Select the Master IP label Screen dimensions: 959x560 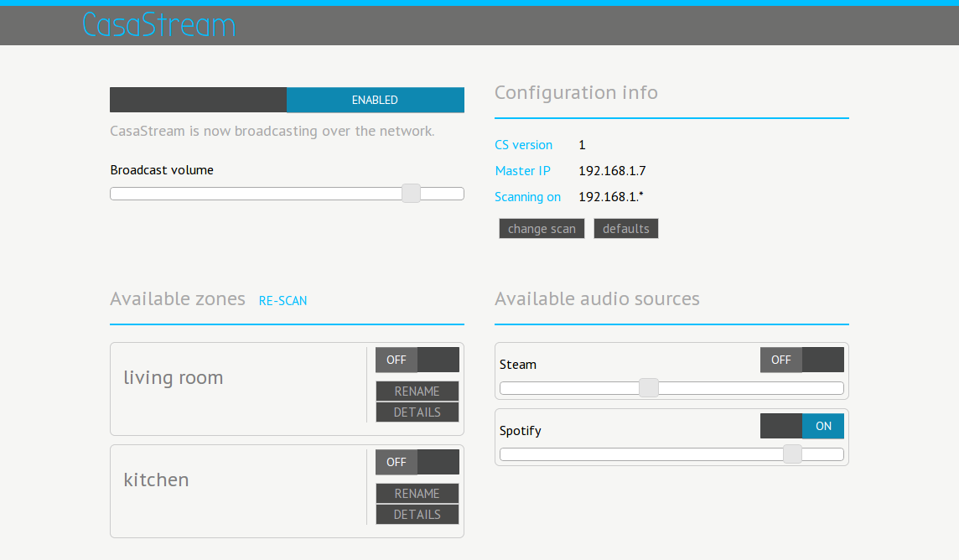click(522, 170)
